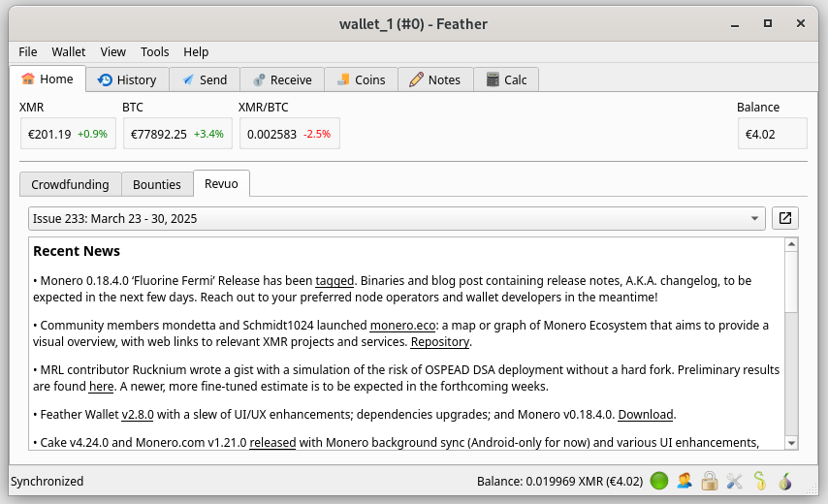Open the account icon in status bar
The width and height of the screenshot is (828, 504).
[685, 481]
